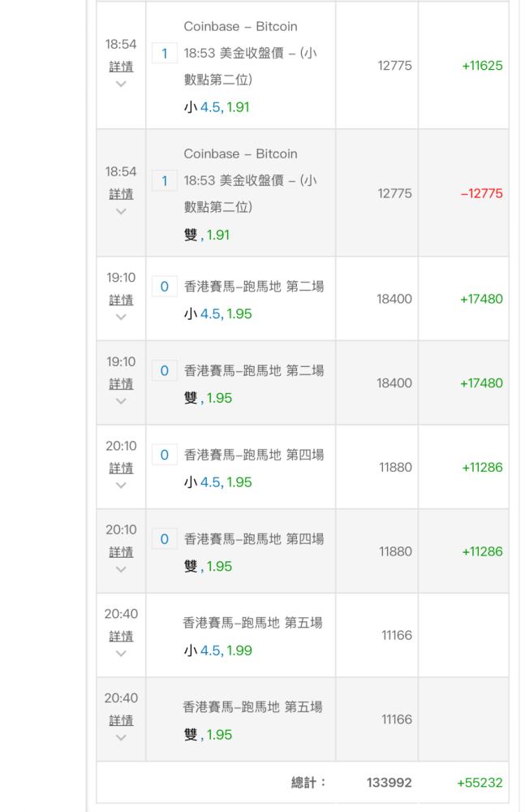
Task: Click result badge 0 for 第二場 雙 1.95 bet
Action: tap(164, 371)
